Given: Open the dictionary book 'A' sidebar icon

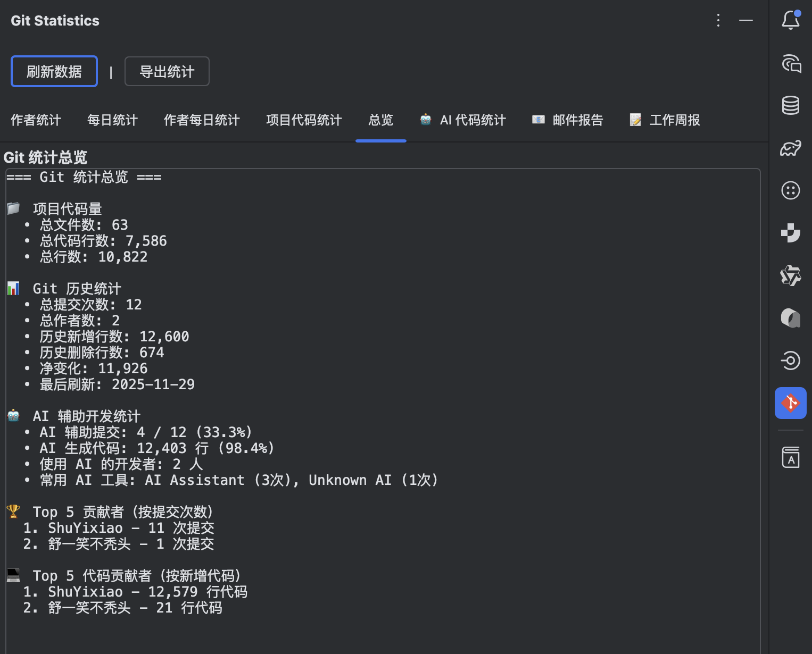Looking at the screenshot, I should coord(791,457).
